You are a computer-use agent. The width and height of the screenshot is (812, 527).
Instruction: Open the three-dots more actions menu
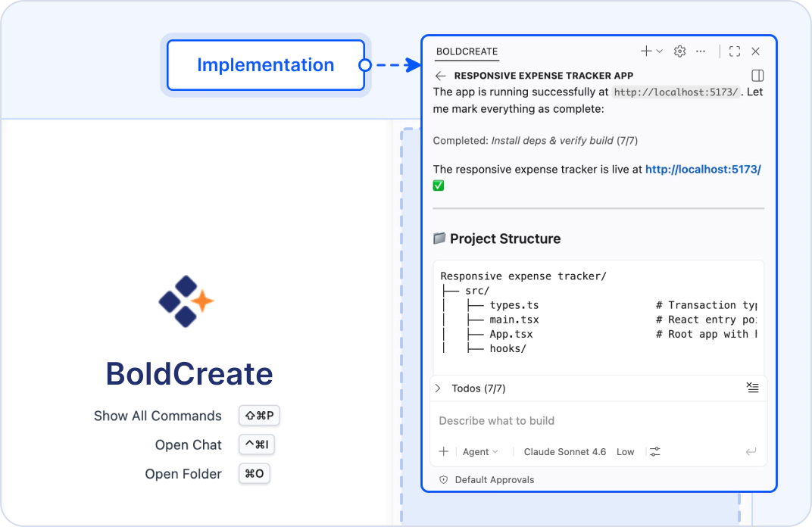click(701, 51)
